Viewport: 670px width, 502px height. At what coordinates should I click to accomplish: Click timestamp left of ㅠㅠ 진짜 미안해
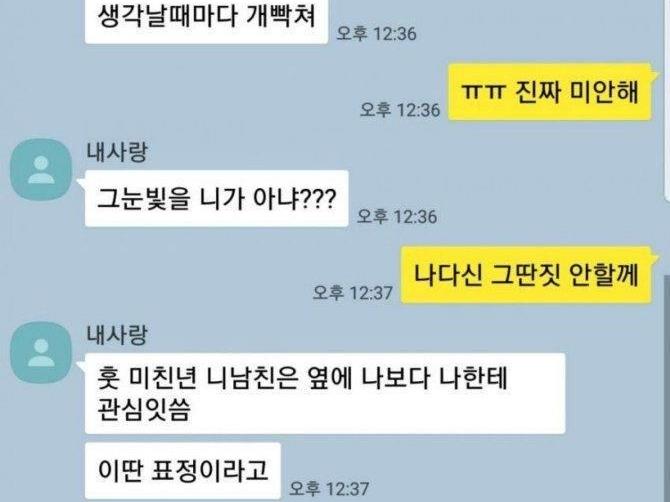point(400,110)
